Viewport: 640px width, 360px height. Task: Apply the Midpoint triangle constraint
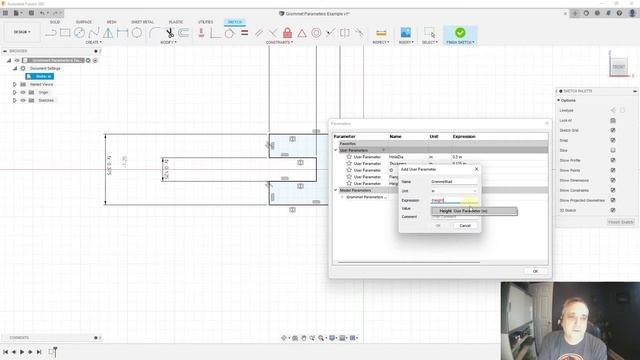pyautogui.click(x=302, y=33)
